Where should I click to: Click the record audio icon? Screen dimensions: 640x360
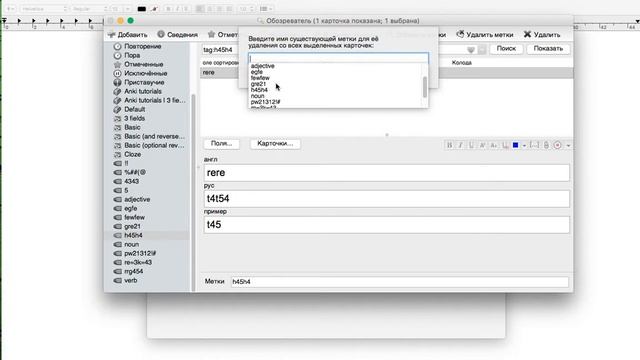[558, 145]
